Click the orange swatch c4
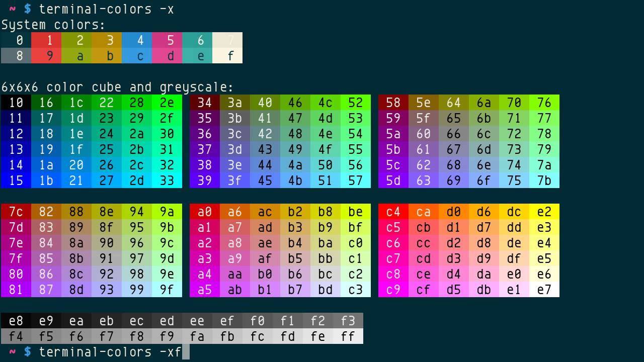Image resolution: width=644 pixels, height=362 pixels. click(x=393, y=212)
